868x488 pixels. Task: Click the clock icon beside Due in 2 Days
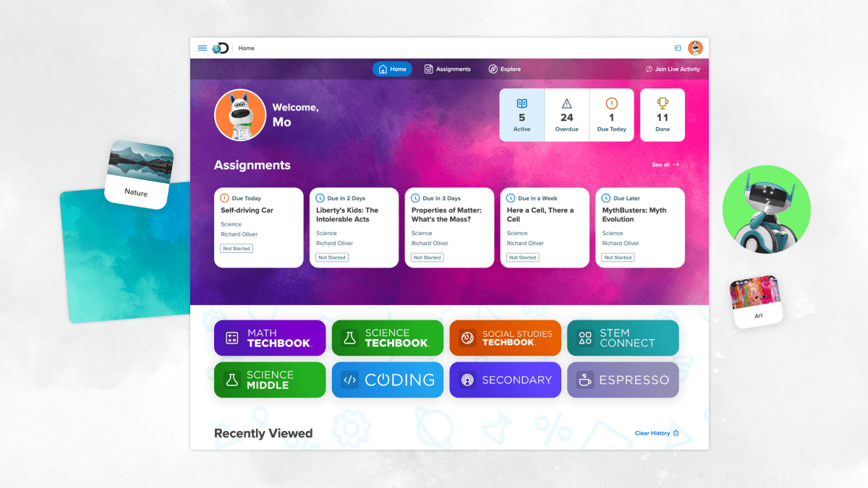[x=320, y=198]
